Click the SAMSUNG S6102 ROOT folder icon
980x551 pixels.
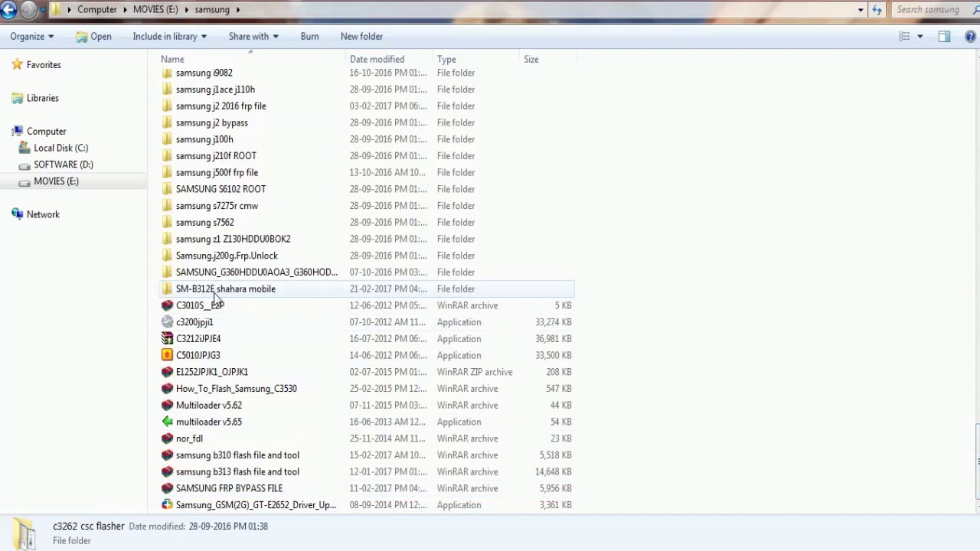pyautogui.click(x=167, y=189)
